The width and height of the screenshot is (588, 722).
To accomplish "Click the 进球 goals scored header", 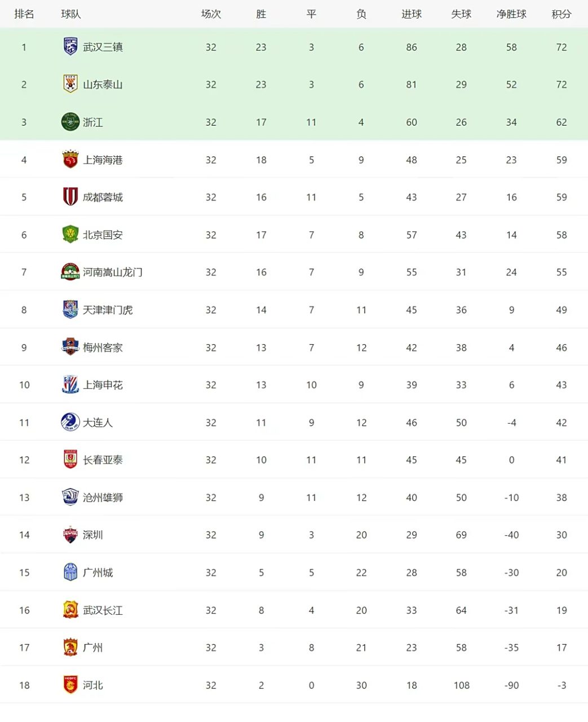I will (x=411, y=14).
